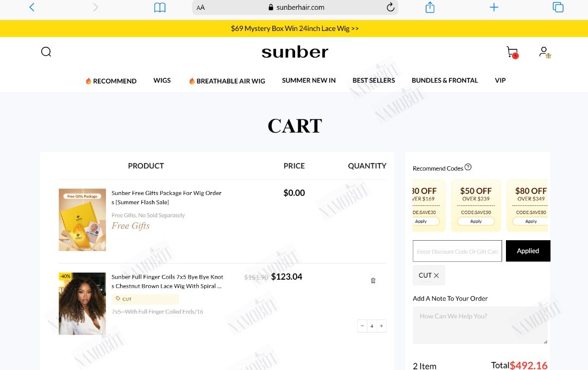Select the wig quantity value field
The image size is (588, 370).
pos(372,326)
